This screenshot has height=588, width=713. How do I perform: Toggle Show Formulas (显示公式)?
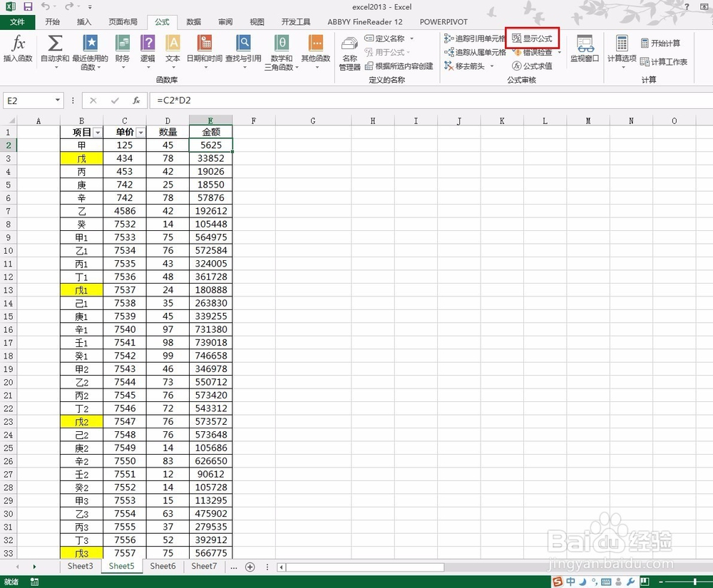533,38
